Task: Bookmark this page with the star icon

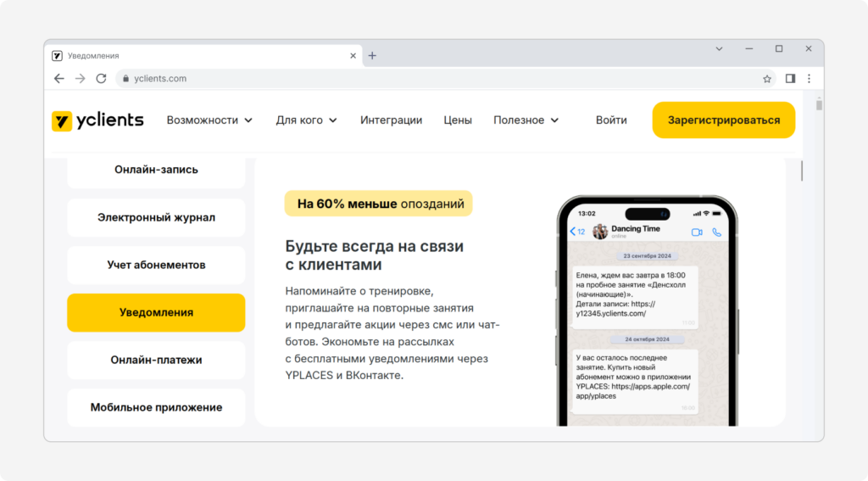Action: click(766, 79)
